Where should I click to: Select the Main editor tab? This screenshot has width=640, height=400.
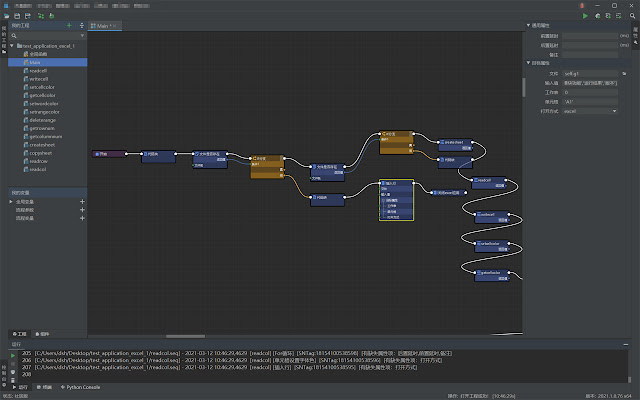[x=101, y=26]
